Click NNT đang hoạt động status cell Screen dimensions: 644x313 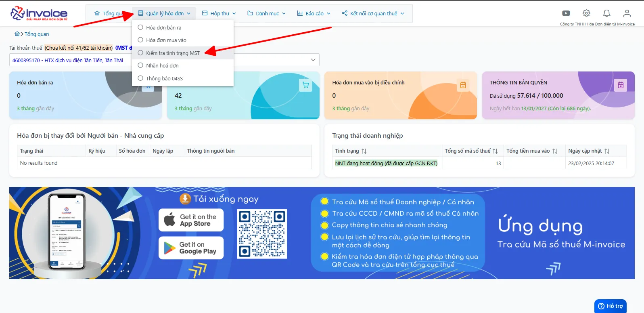[x=386, y=164]
